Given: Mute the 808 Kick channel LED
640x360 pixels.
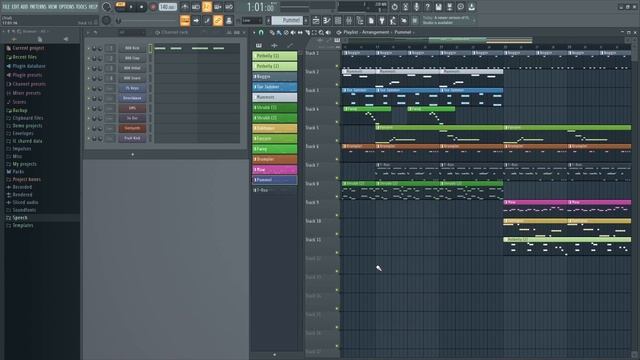Looking at the screenshot, I should (x=89, y=48).
